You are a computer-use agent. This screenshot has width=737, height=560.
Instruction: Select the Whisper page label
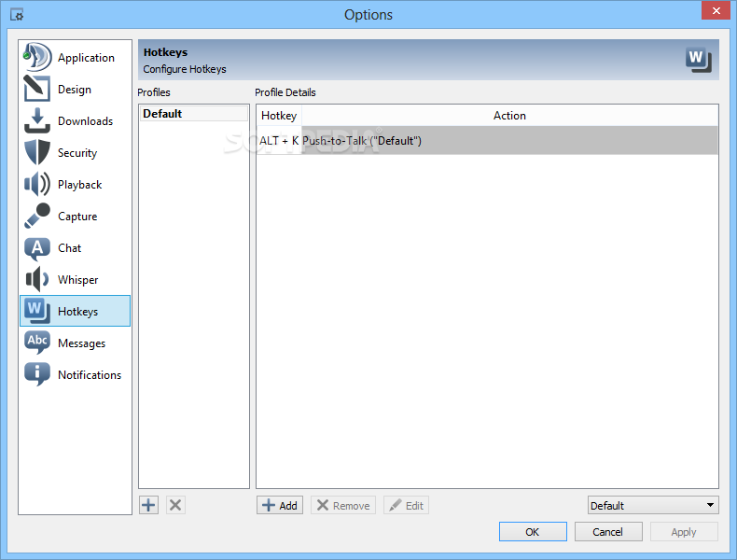pyautogui.click(x=78, y=280)
